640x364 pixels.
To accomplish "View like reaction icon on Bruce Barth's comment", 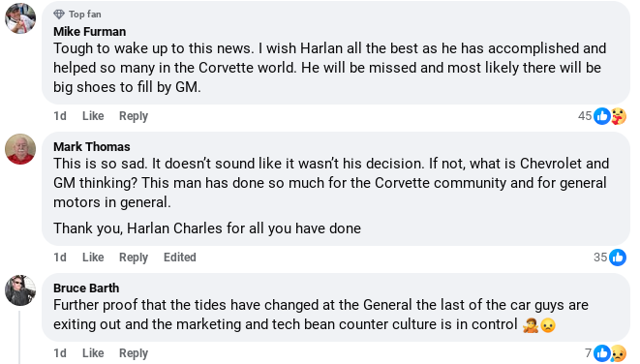I will click(x=602, y=353).
